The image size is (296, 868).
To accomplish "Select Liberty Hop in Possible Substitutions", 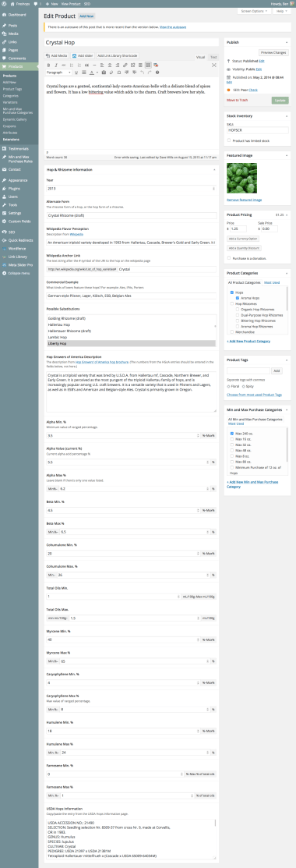I will [x=131, y=343].
